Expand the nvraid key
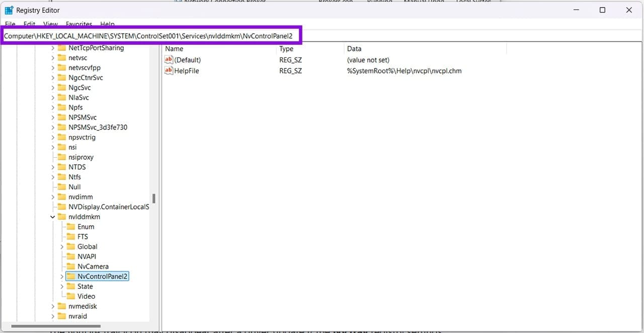644x333 pixels. [53, 316]
